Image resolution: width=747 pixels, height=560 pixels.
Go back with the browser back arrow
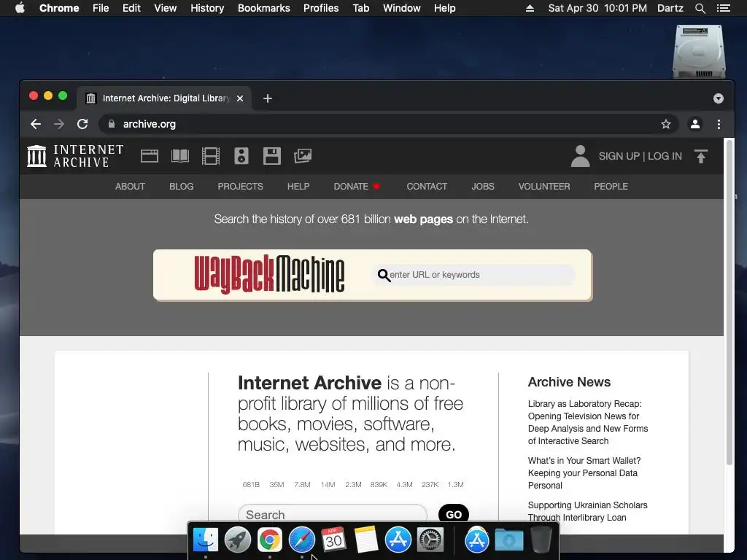pyautogui.click(x=36, y=124)
